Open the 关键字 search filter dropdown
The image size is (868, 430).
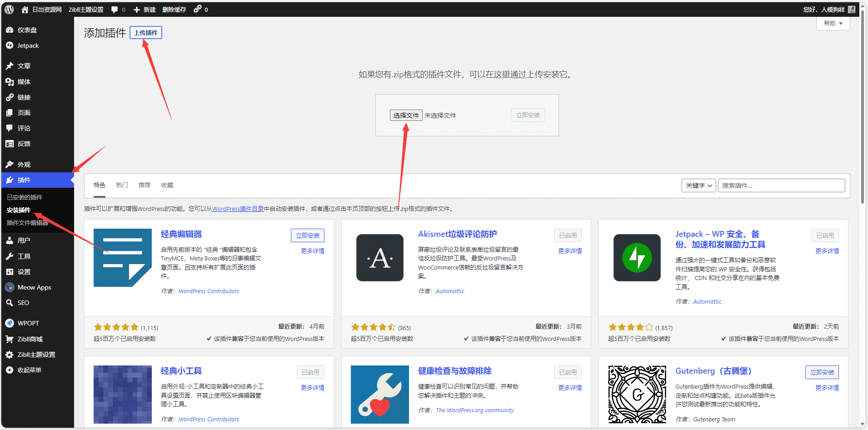pyautogui.click(x=698, y=185)
